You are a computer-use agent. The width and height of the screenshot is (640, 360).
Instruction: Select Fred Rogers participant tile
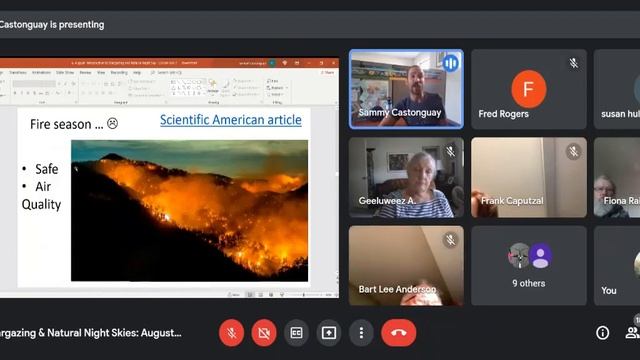(x=529, y=89)
